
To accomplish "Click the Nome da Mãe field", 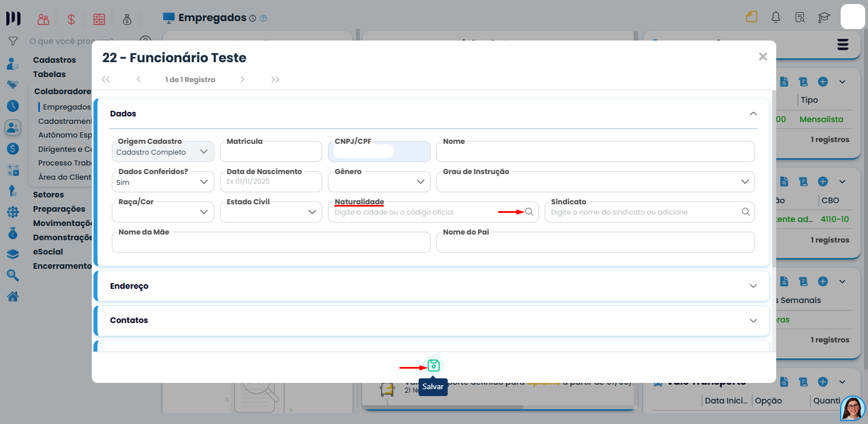I will click(x=271, y=243).
